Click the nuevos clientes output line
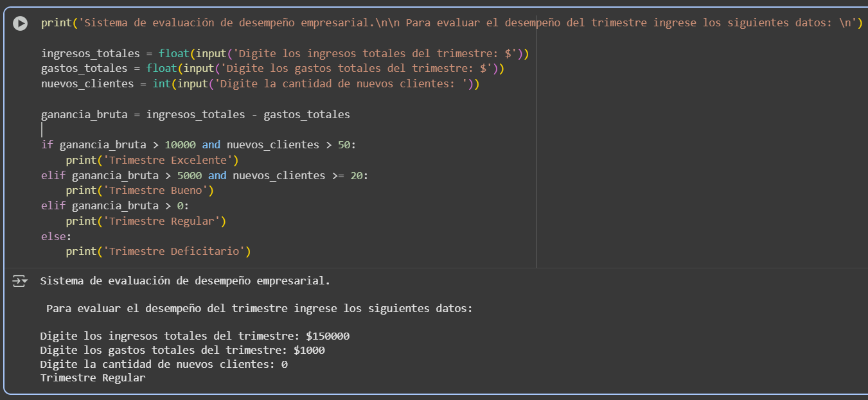Image resolution: width=868 pixels, height=400 pixels. tap(163, 365)
